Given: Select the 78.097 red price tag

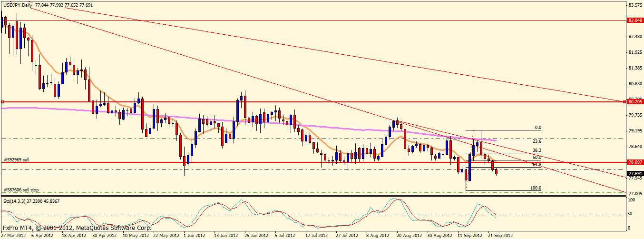Looking at the screenshot, I should click(x=635, y=162).
